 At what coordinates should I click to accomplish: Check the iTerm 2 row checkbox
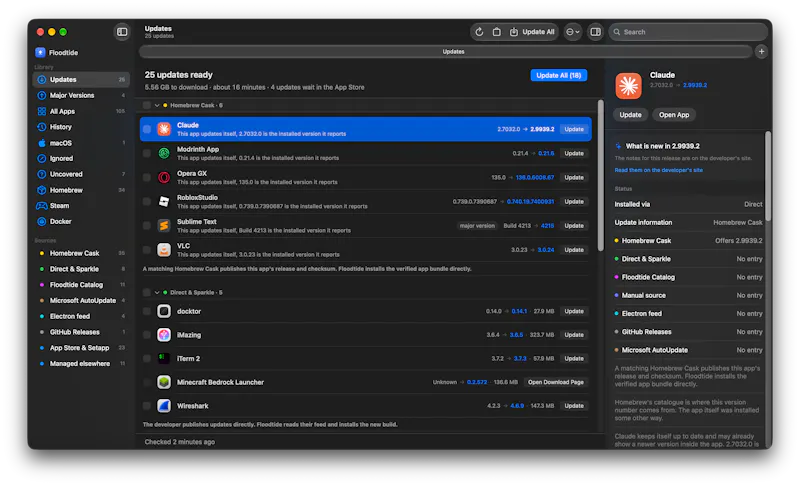coord(147,359)
